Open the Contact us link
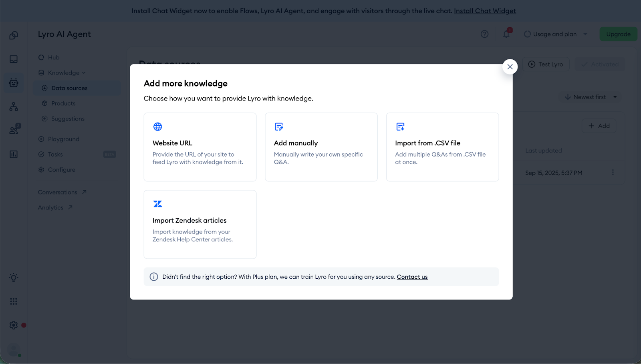 pyautogui.click(x=412, y=277)
